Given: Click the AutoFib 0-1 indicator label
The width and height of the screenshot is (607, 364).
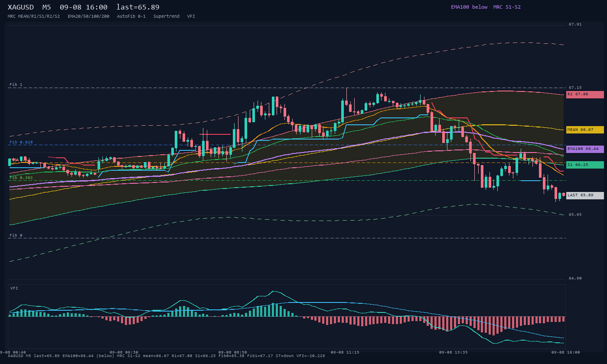Looking at the screenshot, I should coord(131,16).
